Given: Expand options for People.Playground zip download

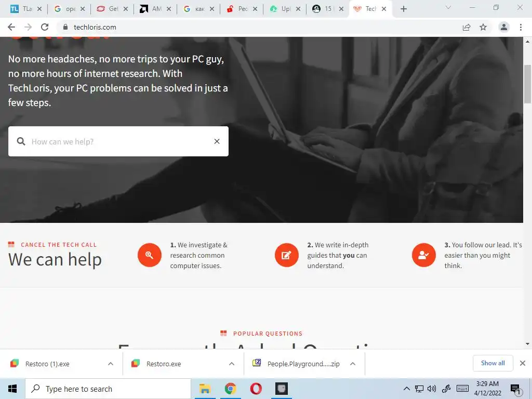Looking at the screenshot, I should (353, 364).
